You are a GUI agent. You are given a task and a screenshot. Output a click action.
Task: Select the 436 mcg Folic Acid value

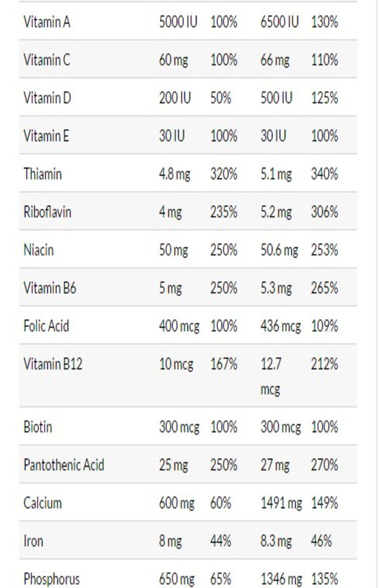(280, 326)
